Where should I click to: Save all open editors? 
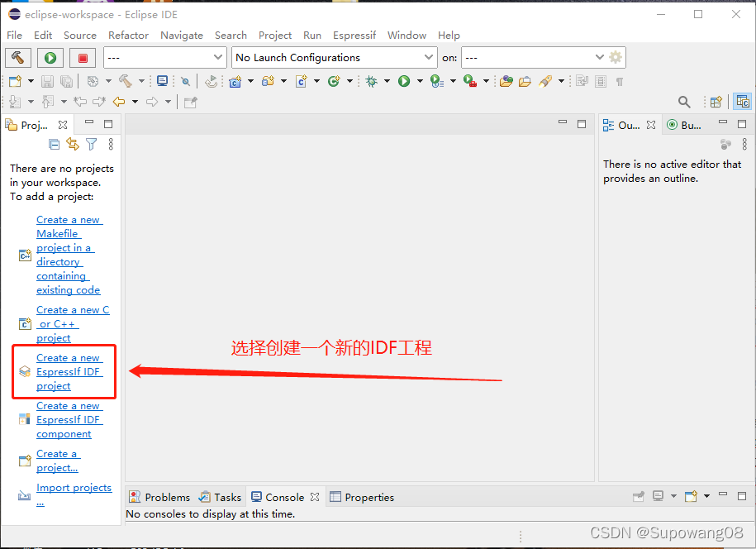pyautogui.click(x=64, y=81)
